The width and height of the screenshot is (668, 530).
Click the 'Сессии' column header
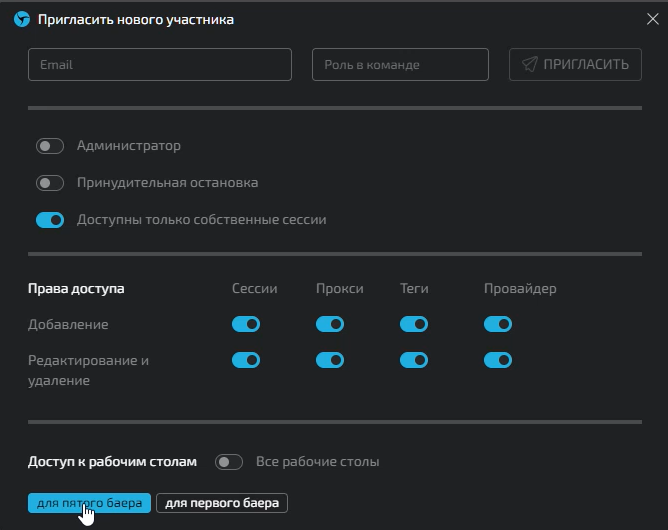254,289
